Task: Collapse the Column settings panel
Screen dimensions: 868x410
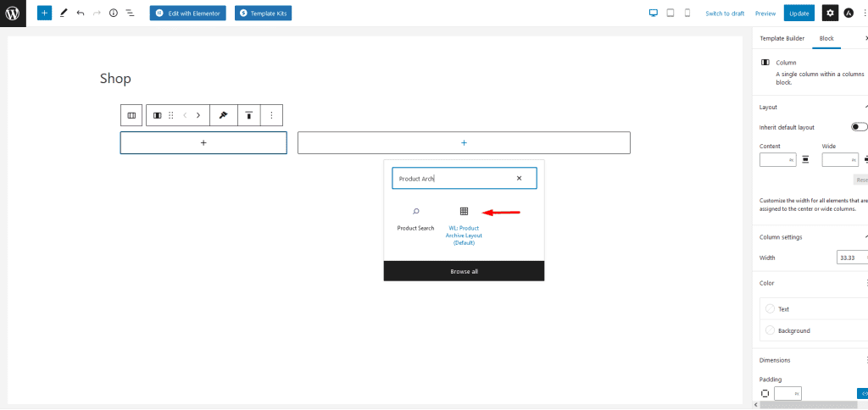Action: point(865,237)
